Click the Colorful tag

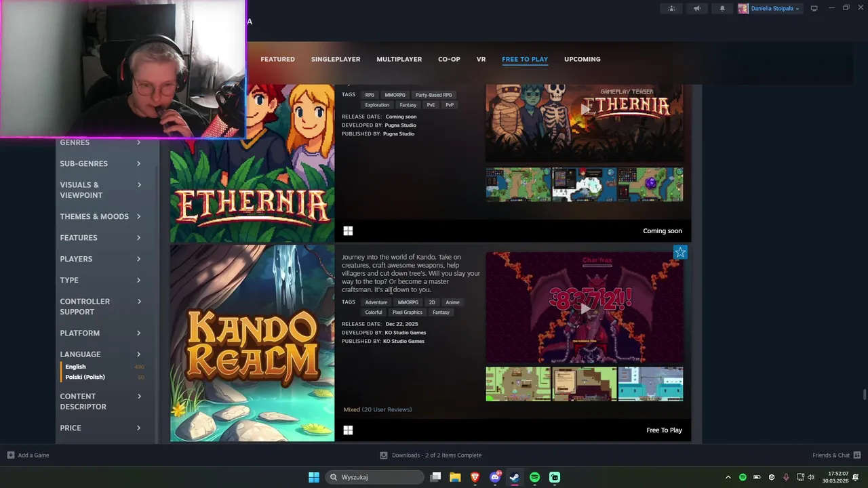click(x=374, y=312)
